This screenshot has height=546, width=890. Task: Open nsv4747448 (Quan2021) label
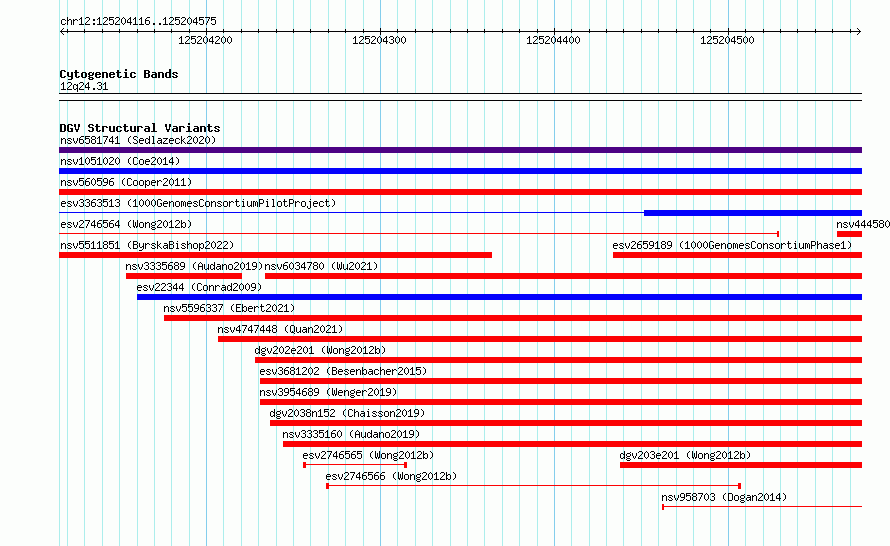[280, 329]
